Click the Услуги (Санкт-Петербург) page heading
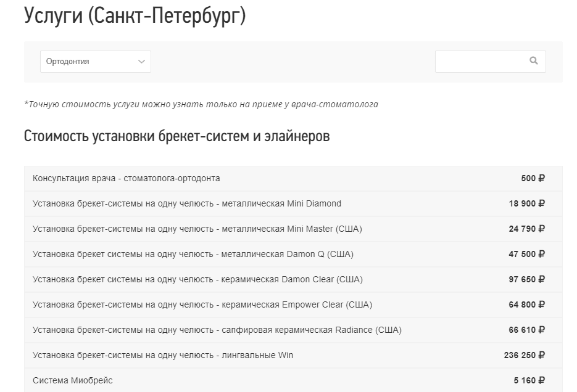The width and height of the screenshot is (577, 392). pyautogui.click(x=135, y=15)
